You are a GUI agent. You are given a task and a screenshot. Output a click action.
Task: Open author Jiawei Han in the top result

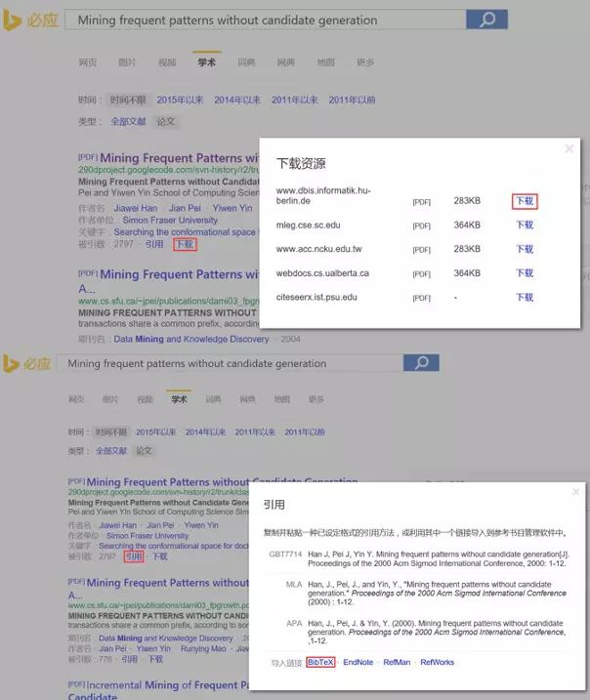tap(135, 208)
